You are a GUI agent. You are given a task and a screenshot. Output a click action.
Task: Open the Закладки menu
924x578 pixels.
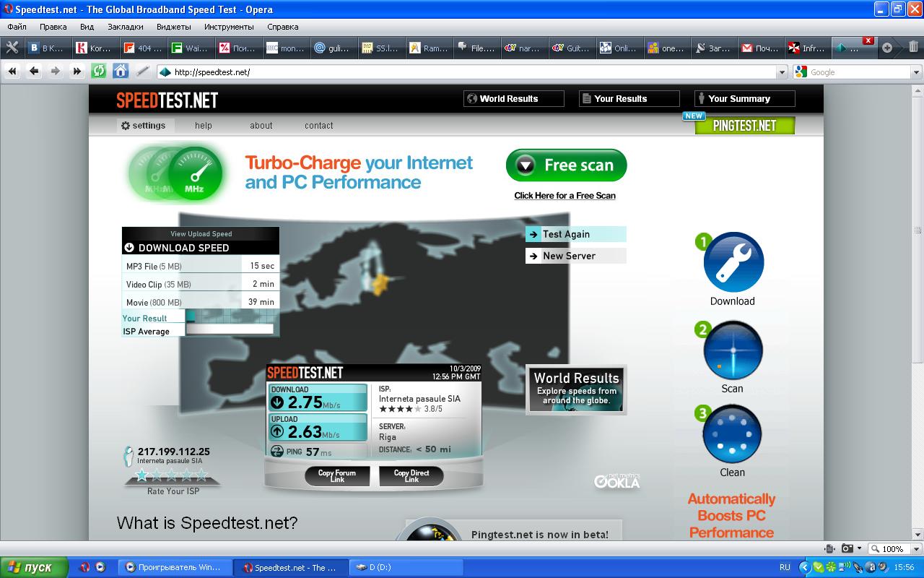[126, 27]
